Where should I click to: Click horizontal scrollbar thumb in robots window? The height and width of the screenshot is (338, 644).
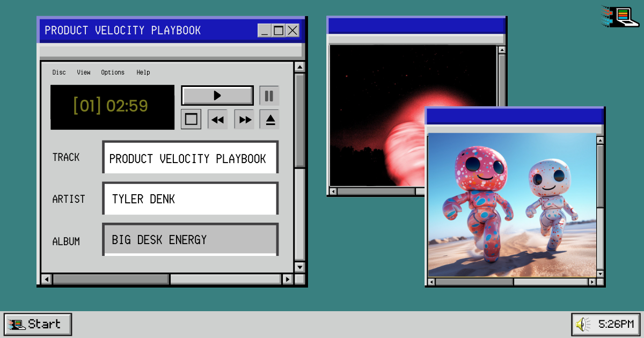(474, 282)
